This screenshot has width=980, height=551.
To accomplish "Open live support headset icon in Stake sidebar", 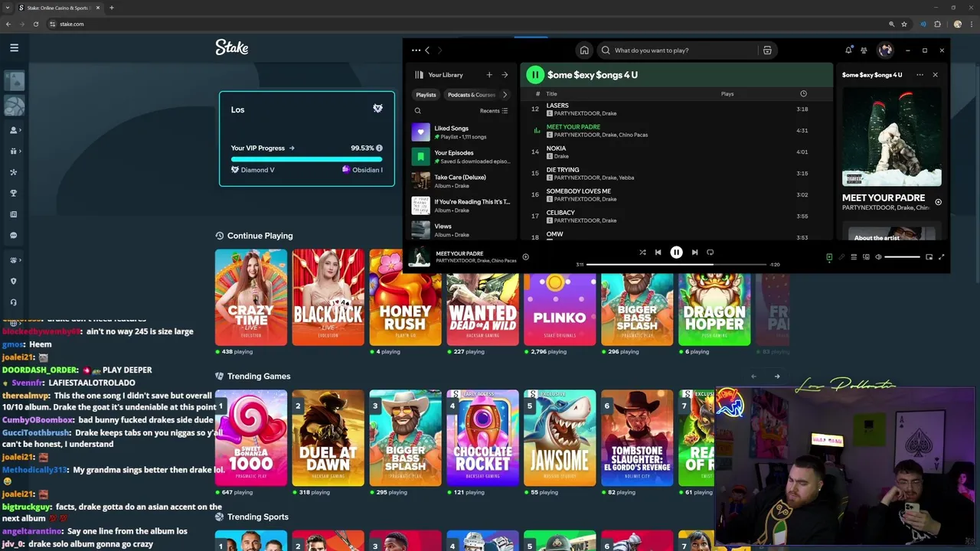I will [x=14, y=302].
